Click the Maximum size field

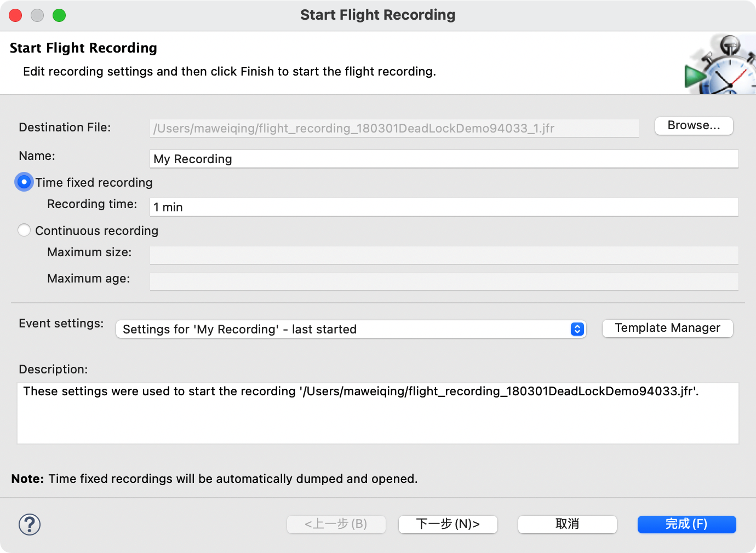[x=444, y=255]
